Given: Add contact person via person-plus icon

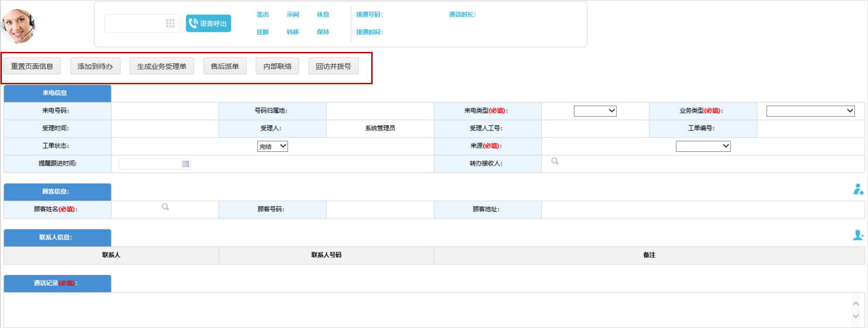Looking at the screenshot, I should coord(858,235).
